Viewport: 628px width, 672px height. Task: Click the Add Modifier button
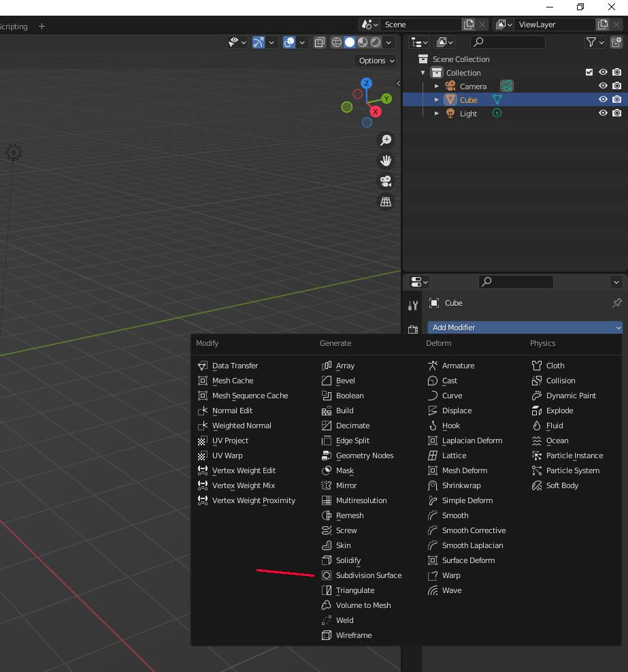525,327
